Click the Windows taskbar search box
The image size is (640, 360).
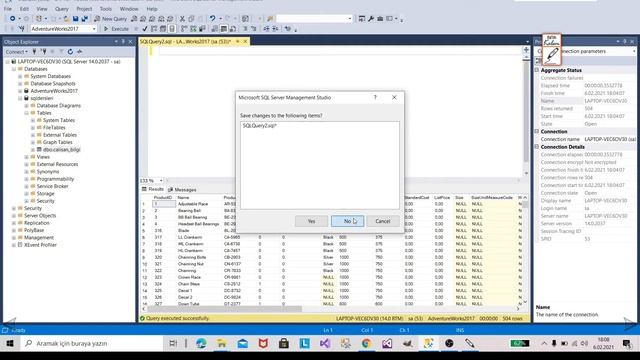[93, 343]
